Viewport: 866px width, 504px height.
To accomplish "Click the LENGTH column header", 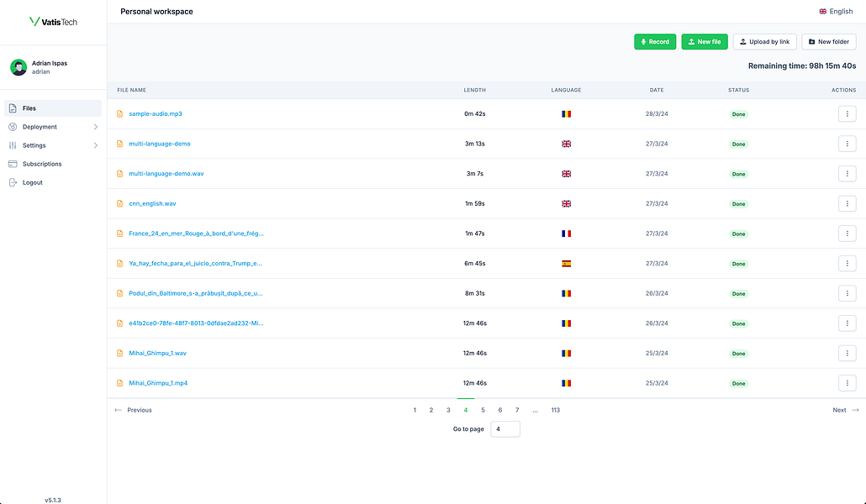I will [474, 90].
